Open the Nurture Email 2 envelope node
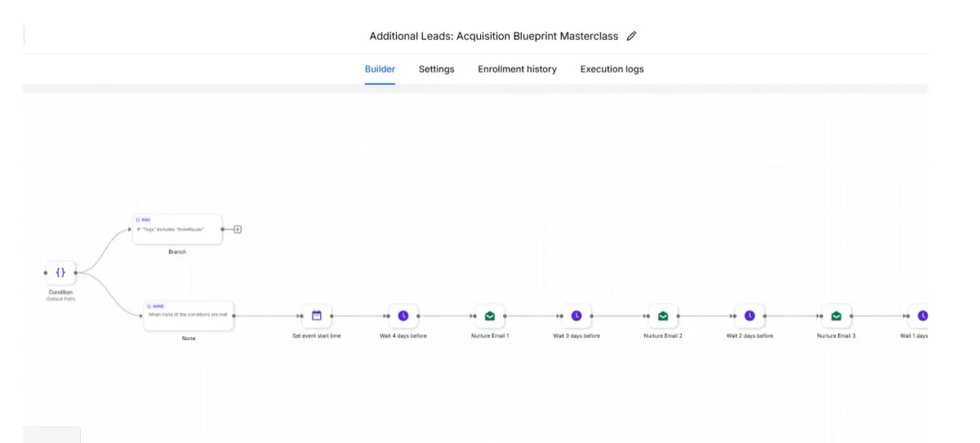 663,316
